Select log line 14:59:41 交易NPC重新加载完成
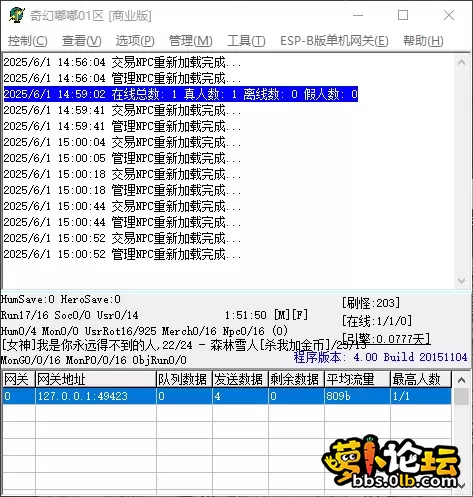Viewport: 473px width, 497px height. 122,110
